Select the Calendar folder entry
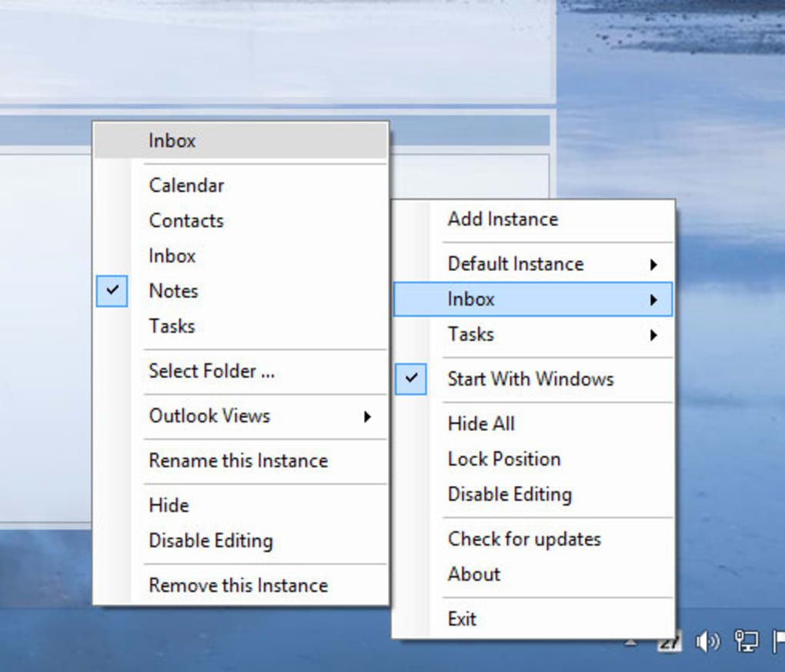 [x=186, y=186]
